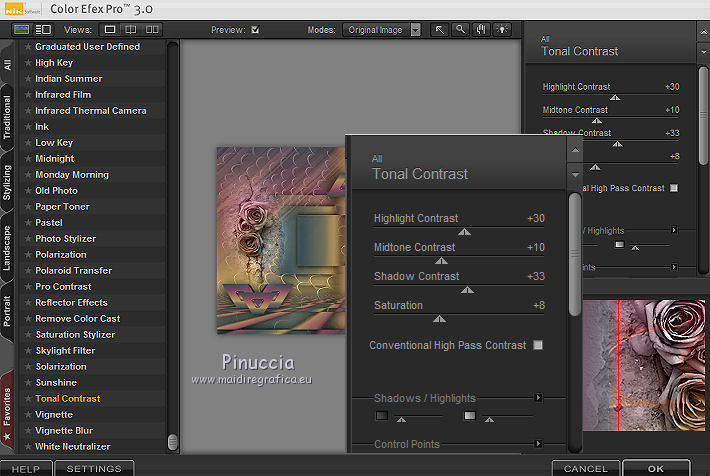Image resolution: width=710 pixels, height=476 pixels.
Task: Open the SETTINGS button
Action: point(94,469)
